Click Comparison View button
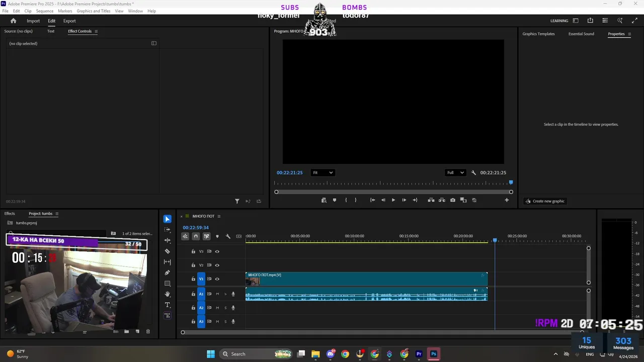This screenshot has height=362, width=644. click(463, 200)
